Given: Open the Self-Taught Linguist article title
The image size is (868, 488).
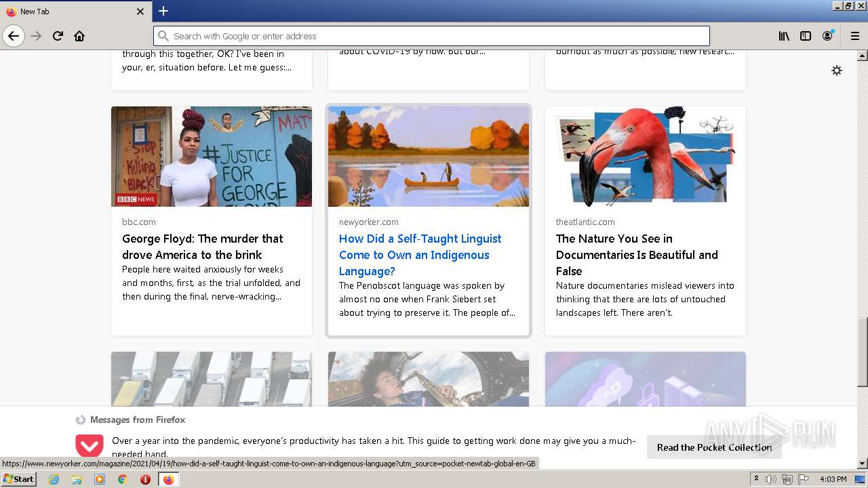Looking at the screenshot, I should click(x=420, y=255).
